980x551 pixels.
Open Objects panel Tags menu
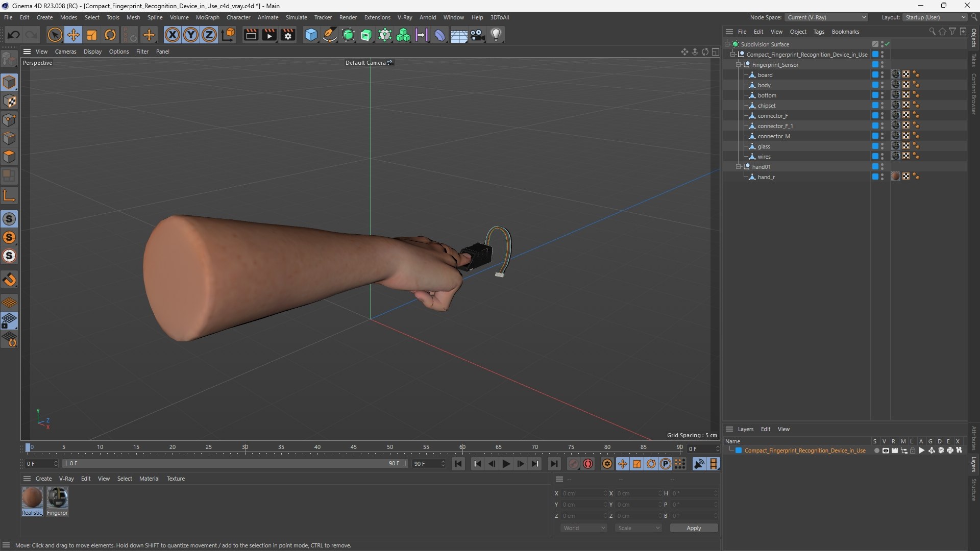coord(819,32)
